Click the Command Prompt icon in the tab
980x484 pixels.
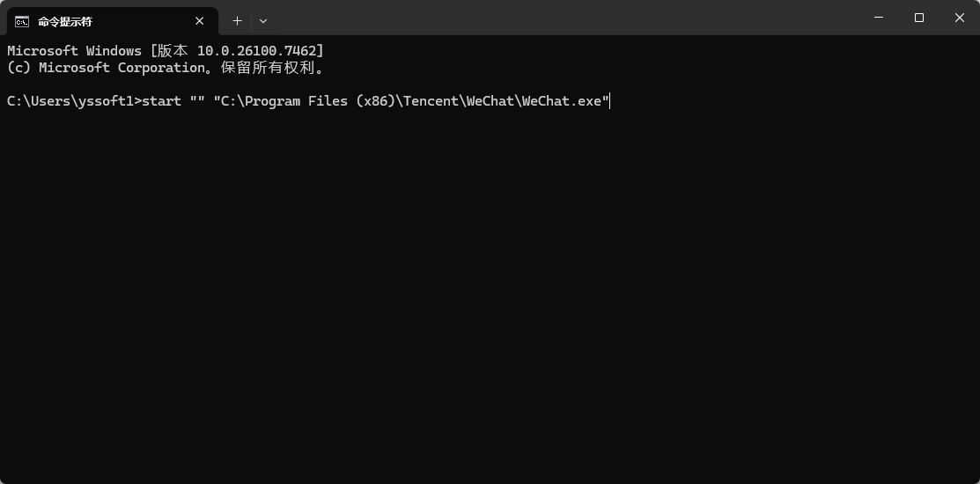pos(22,21)
